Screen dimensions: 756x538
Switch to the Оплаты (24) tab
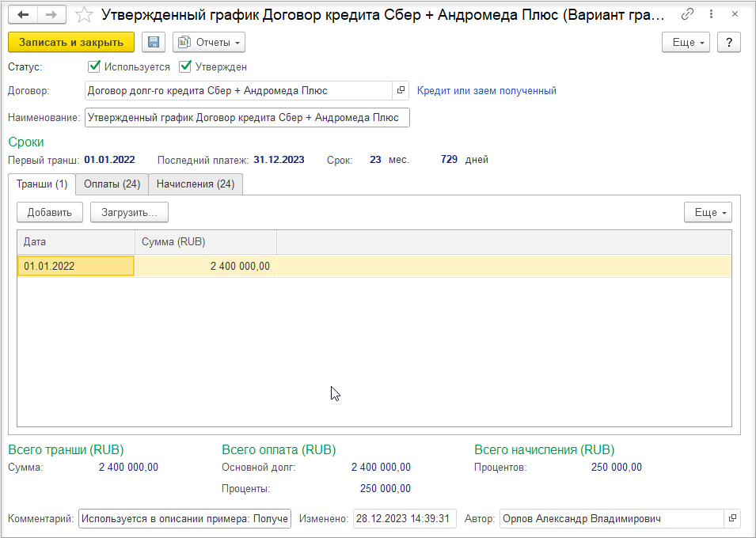pos(112,184)
